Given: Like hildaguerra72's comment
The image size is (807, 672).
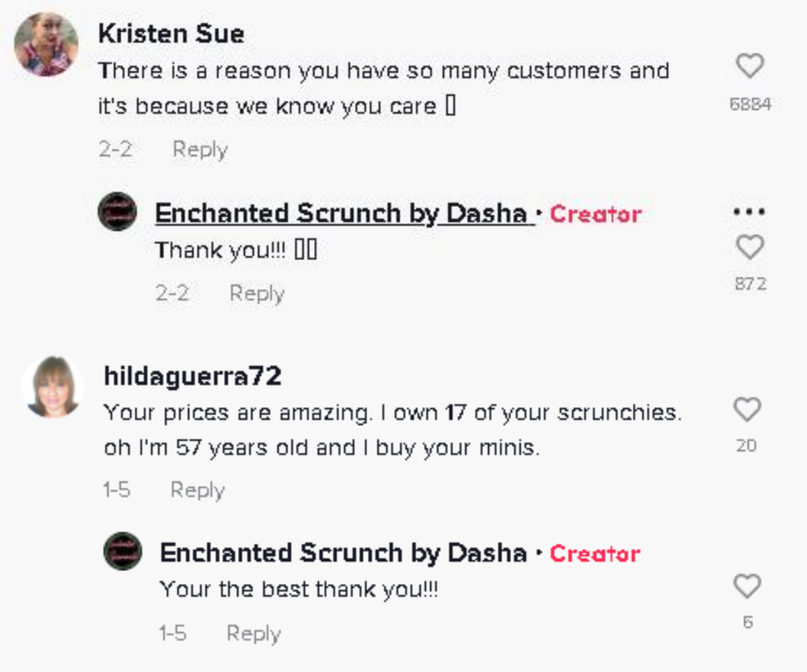Looking at the screenshot, I should click(x=747, y=409).
